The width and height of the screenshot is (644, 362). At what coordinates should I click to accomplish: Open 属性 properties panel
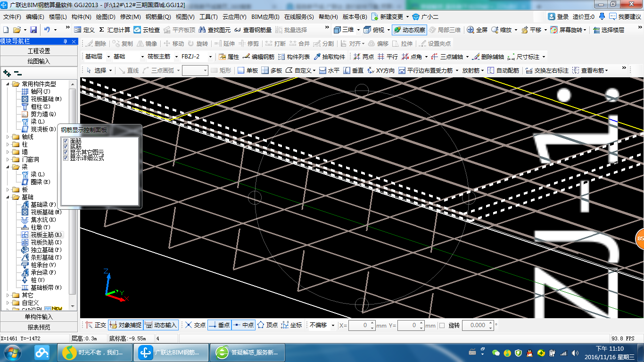pos(229,57)
